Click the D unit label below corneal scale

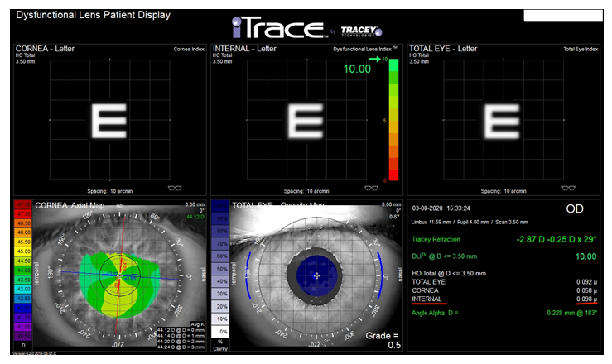[x=23, y=345]
